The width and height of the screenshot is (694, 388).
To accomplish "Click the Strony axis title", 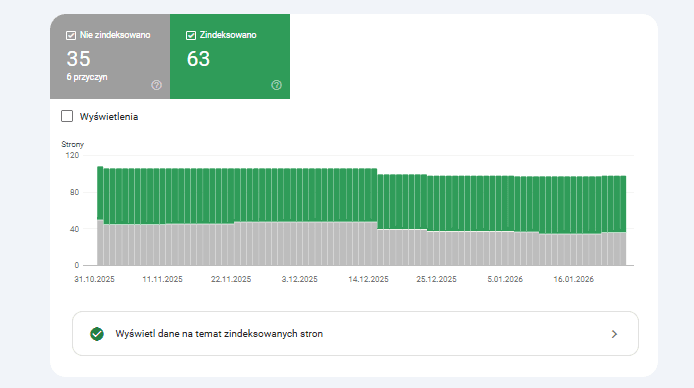I will [x=73, y=144].
